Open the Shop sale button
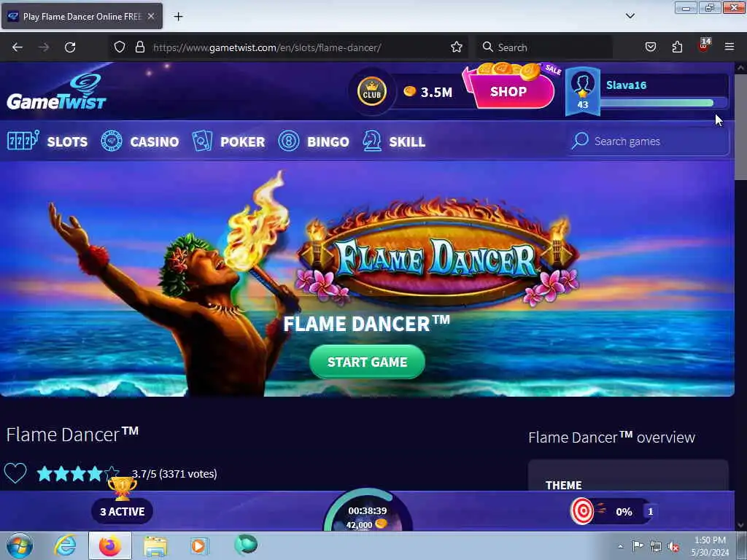The image size is (747, 560). (508, 91)
